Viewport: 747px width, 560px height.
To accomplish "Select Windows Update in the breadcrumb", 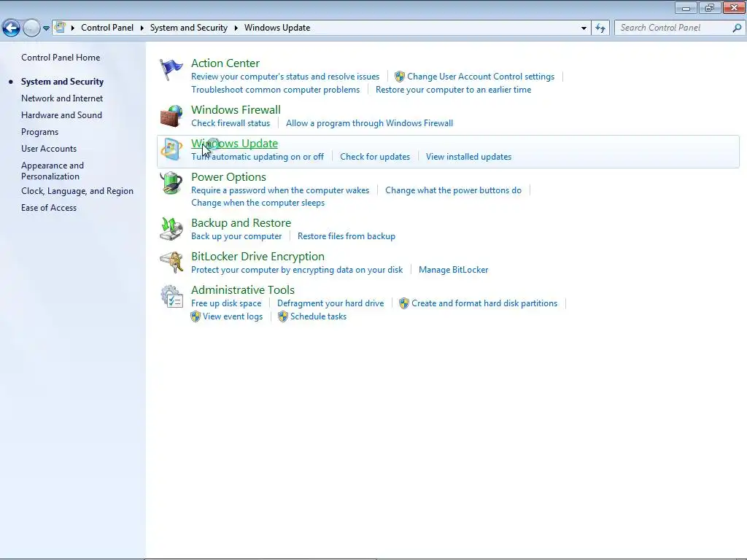I will pyautogui.click(x=277, y=28).
